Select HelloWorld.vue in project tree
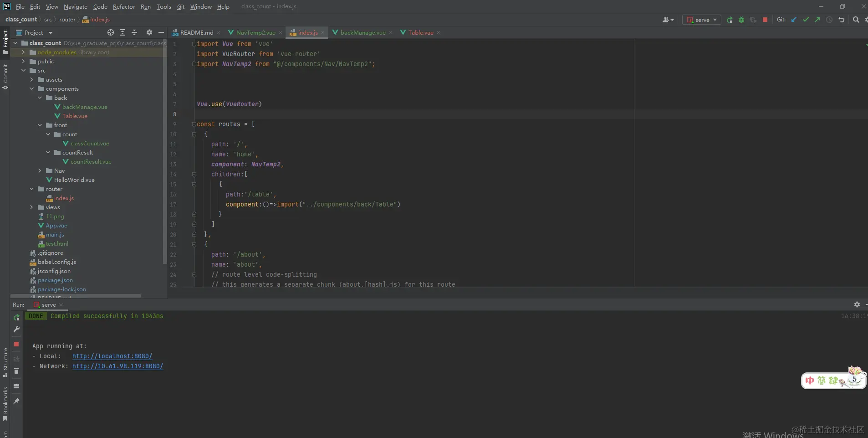 [x=74, y=180]
